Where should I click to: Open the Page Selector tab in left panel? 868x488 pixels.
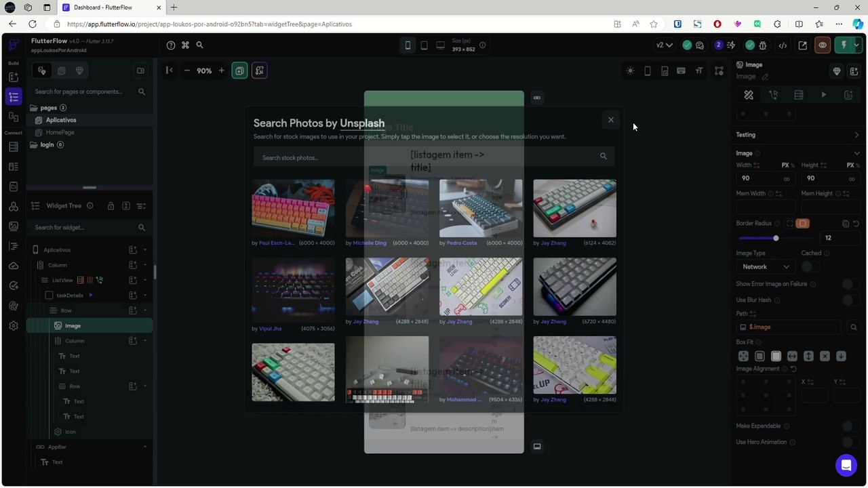(x=42, y=70)
